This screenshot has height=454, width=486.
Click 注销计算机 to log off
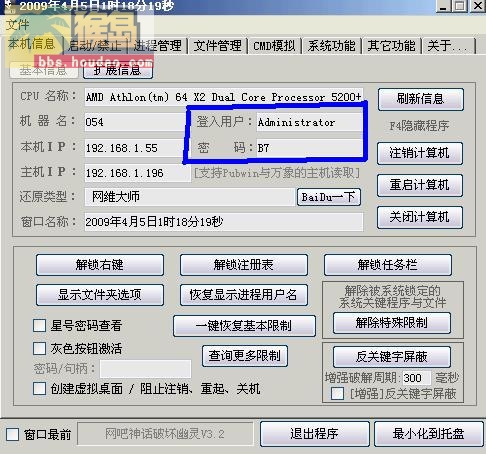pos(420,153)
